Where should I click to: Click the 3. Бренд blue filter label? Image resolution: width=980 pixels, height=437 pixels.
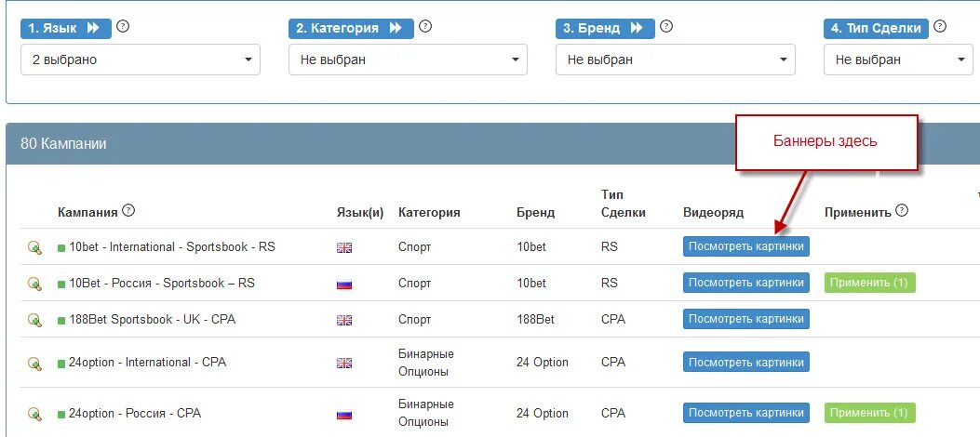click(x=605, y=28)
